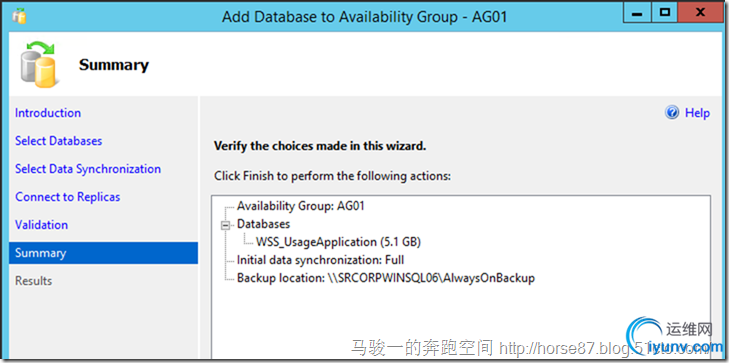The height and width of the screenshot is (363, 729).
Task: Select the highlighted Summary page
Action: pyautogui.click(x=103, y=253)
